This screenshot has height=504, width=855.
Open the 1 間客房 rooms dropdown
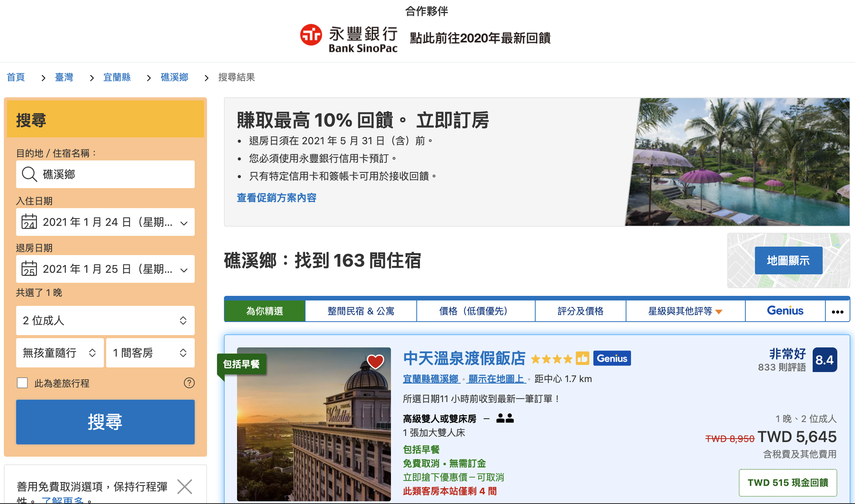coord(150,353)
